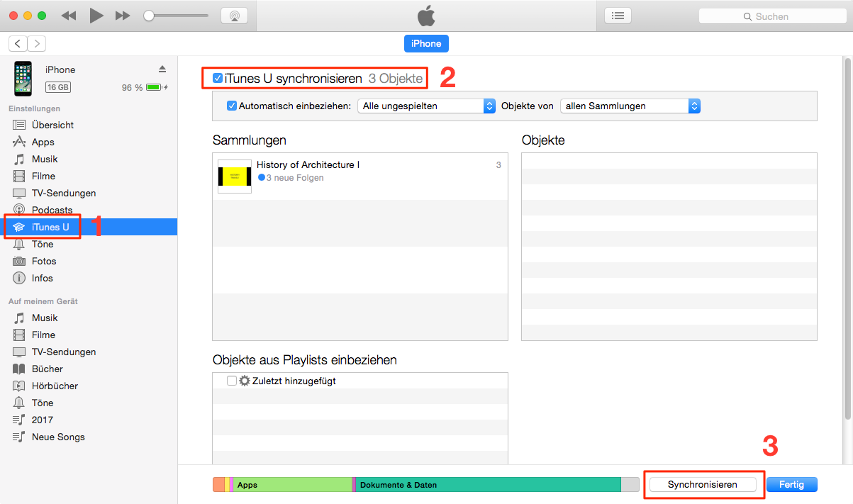Image resolution: width=853 pixels, height=504 pixels.
Task: Click History of Architecture I artwork
Action: pos(235,177)
